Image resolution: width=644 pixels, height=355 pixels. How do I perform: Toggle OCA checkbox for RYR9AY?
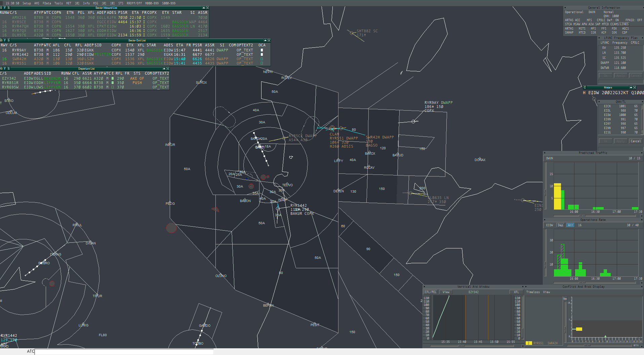(262, 50)
